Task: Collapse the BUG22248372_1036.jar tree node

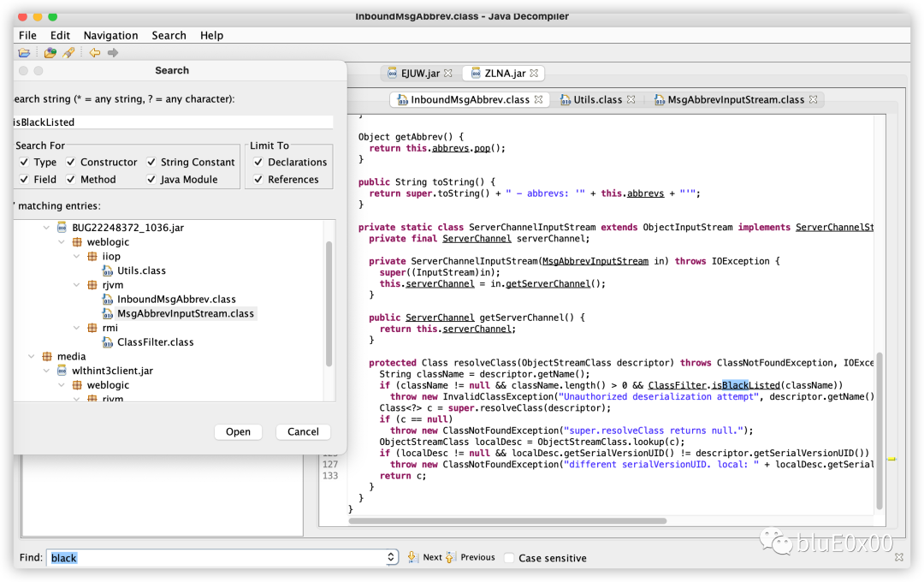Action: [x=46, y=228]
